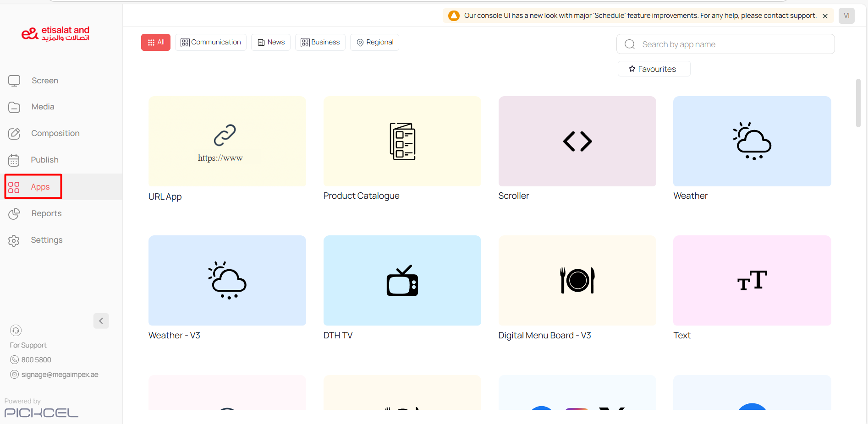Show Regional category apps
This screenshot has height=424, width=868.
tap(375, 43)
